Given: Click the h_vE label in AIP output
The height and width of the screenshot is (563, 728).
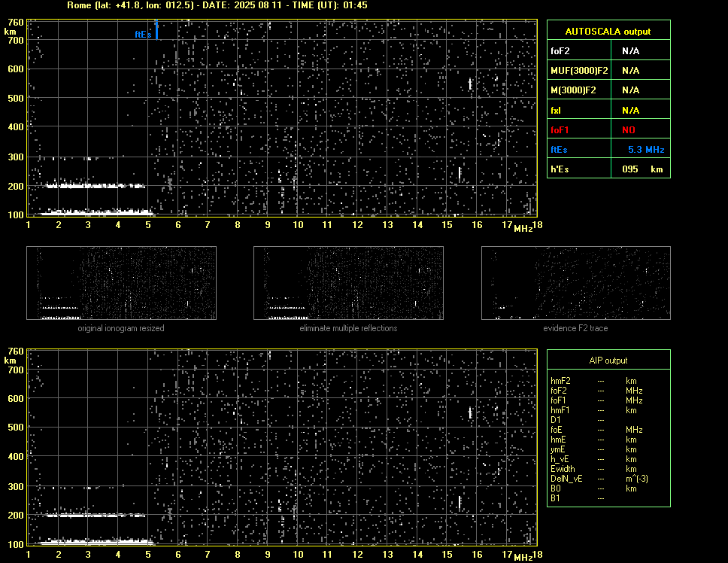Looking at the screenshot, I should click(560, 459).
